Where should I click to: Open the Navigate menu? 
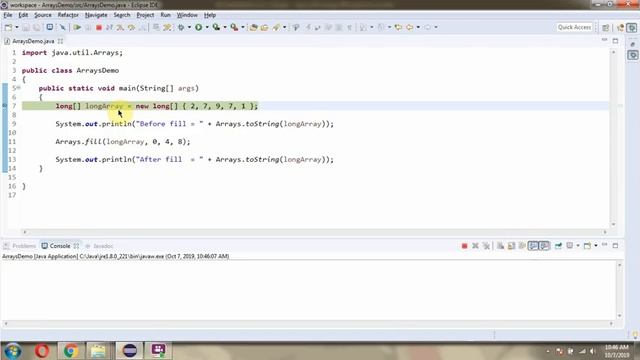point(96,15)
